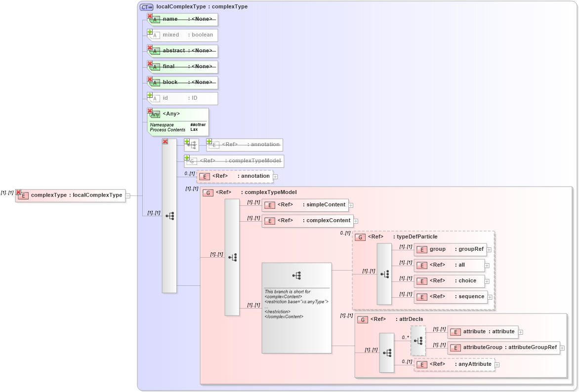Click the E icon for group : groupRef

tap(422, 249)
